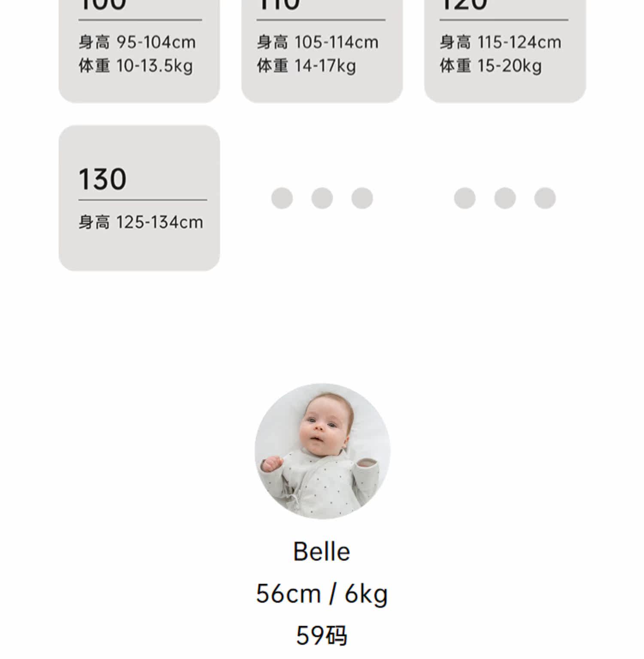
Task: Click the 身高 115-124cm height label
Action: click(500, 42)
